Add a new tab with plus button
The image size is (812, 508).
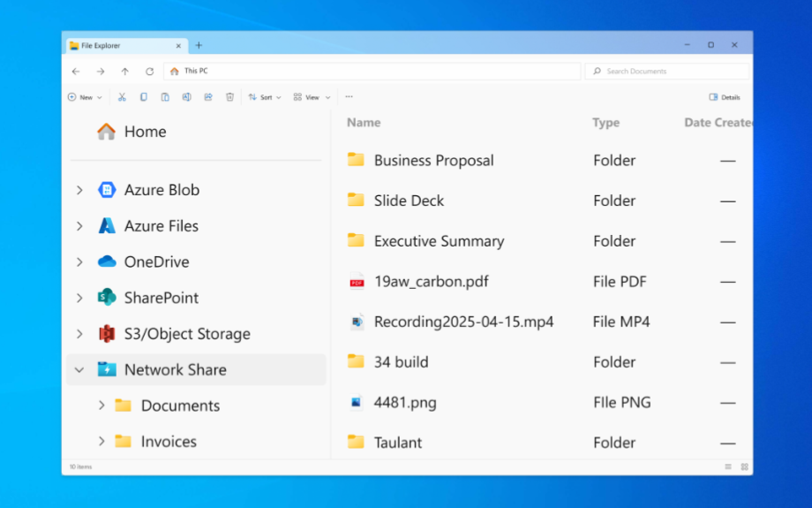click(x=199, y=46)
